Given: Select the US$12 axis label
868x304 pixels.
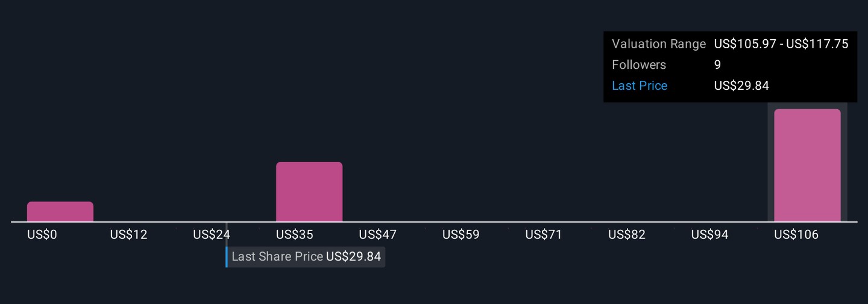Looking at the screenshot, I should click(128, 235).
